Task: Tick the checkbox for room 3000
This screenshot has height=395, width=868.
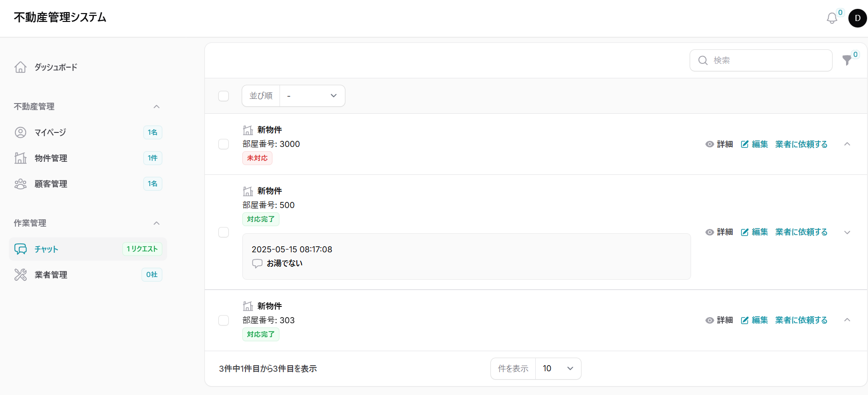Action: 224,144
